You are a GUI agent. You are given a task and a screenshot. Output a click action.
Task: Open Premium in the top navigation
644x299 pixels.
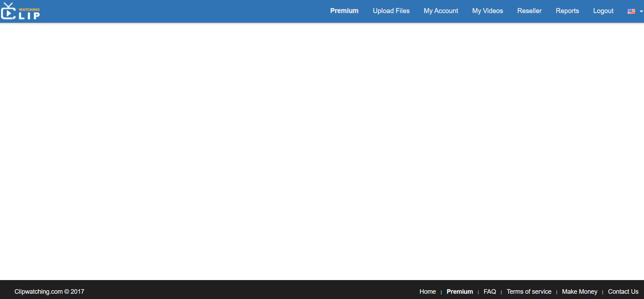click(x=344, y=11)
